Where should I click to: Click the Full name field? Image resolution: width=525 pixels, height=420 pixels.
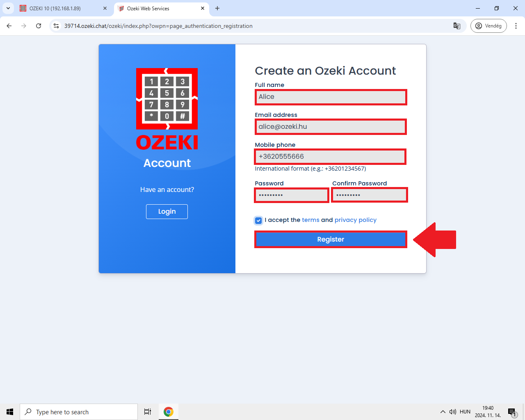pyautogui.click(x=331, y=97)
